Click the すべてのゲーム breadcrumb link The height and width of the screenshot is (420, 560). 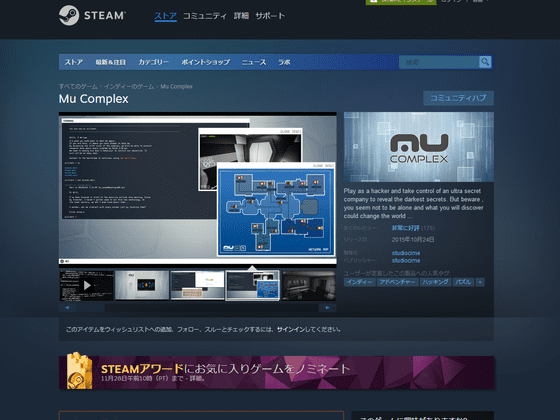78,86
